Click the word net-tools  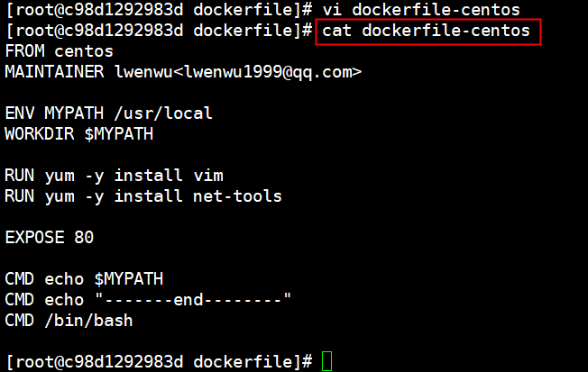click(237, 196)
